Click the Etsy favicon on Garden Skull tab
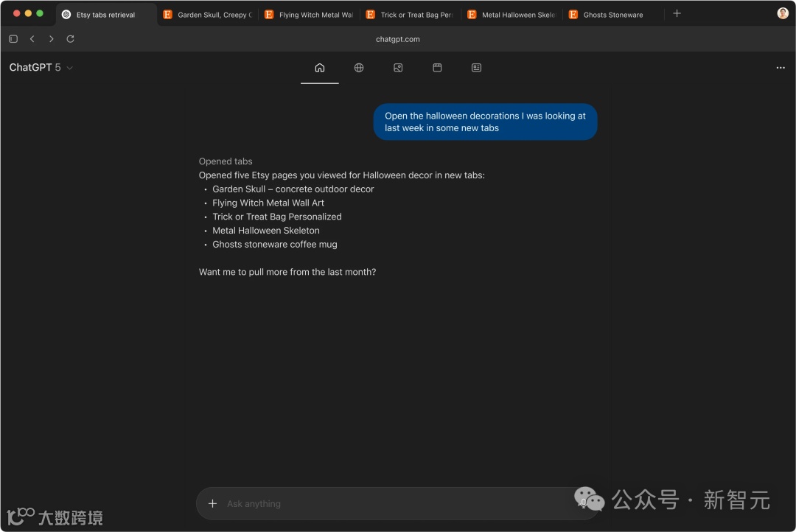796x532 pixels. pyautogui.click(x=167, y=15)
